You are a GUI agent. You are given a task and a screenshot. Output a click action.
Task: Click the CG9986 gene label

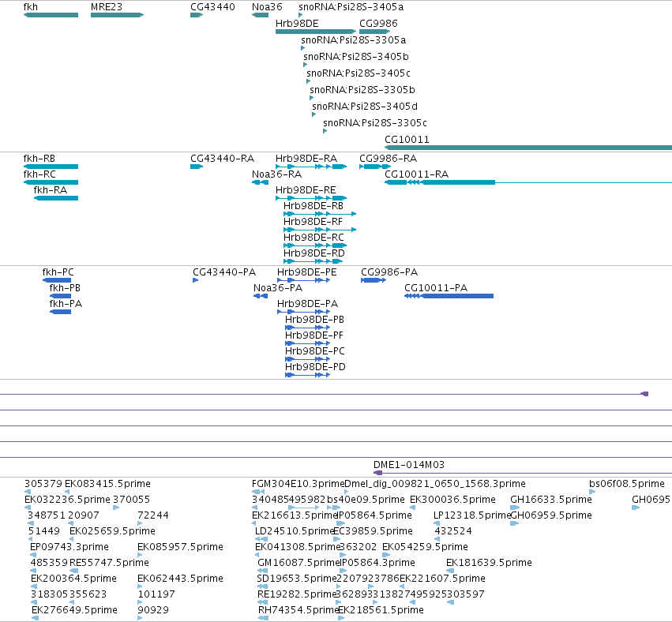pos(378,23)
